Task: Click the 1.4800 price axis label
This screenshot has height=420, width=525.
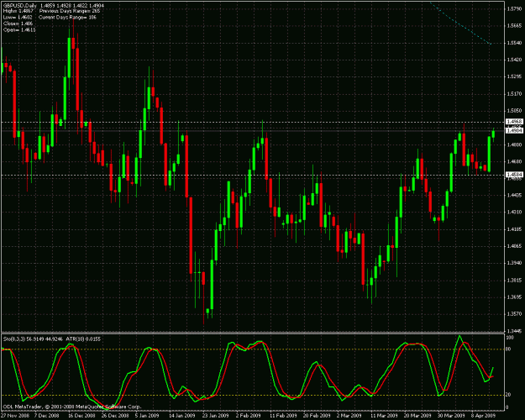Action: (515, 144)
